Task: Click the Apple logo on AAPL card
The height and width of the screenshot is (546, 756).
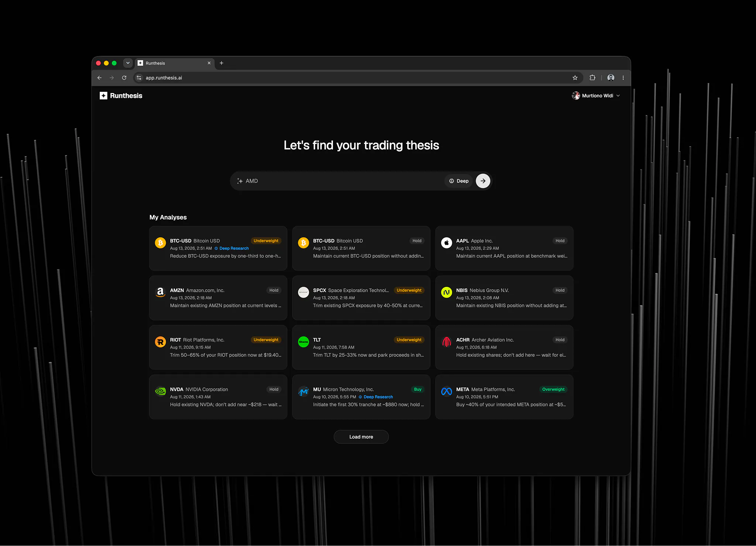Action: tap(447, 243)
